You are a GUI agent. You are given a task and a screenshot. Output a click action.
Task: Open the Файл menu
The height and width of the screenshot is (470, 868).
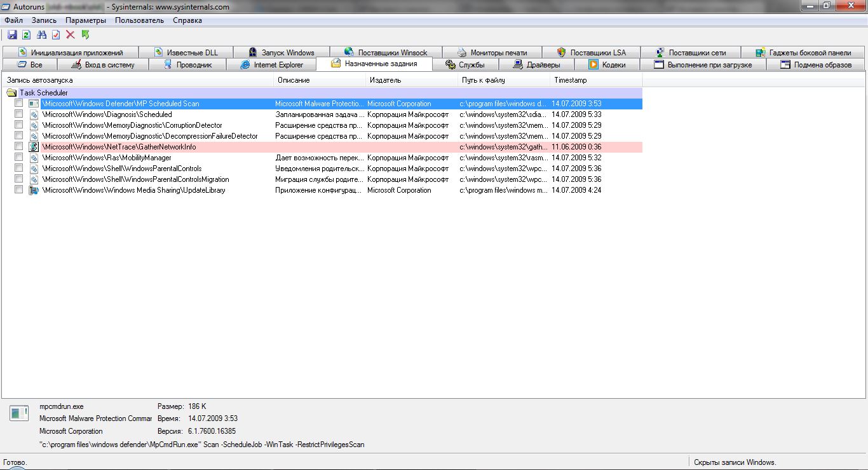point(13,20)
